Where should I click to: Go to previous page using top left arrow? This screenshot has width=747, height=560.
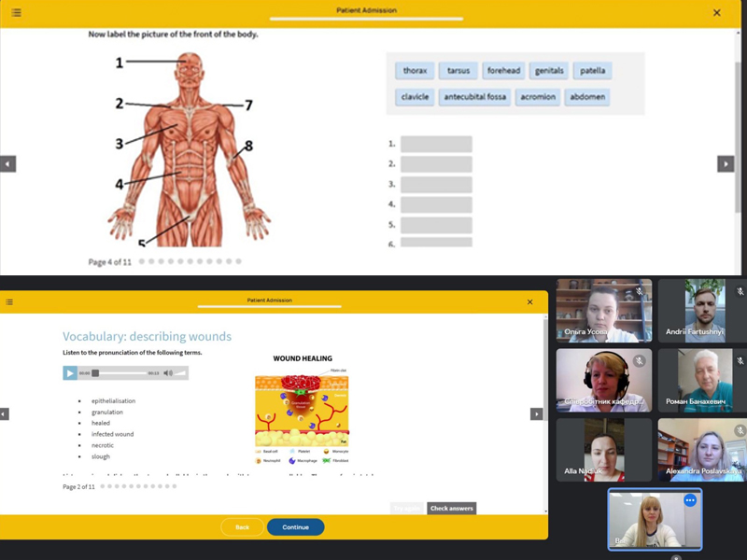point(7,163)
